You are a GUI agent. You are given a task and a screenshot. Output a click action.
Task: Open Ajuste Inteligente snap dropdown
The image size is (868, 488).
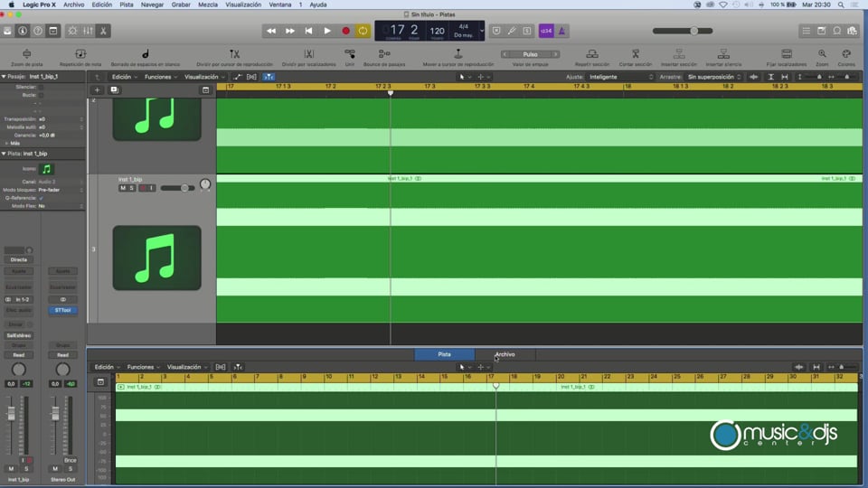(620, 77)
